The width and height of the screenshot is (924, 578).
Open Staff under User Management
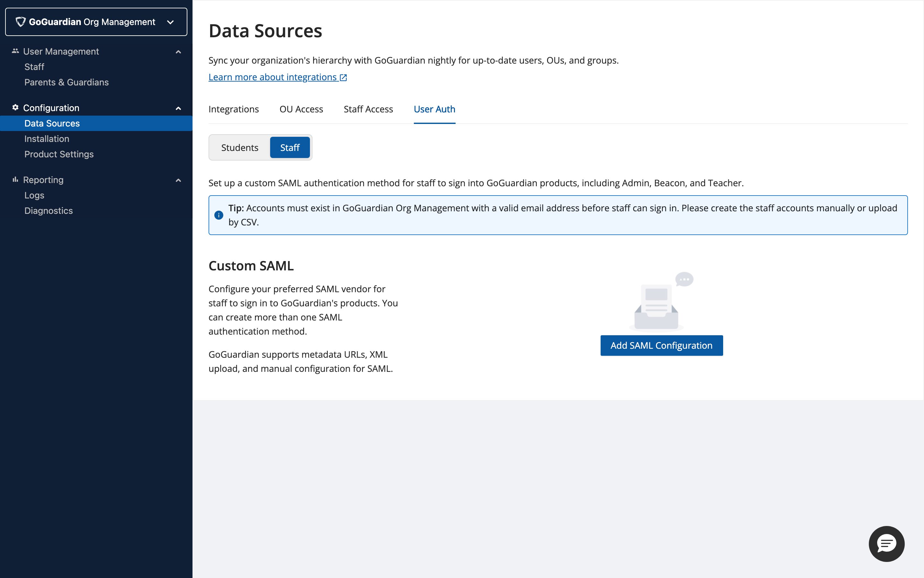pyautogui.click(x=34, y=67)
